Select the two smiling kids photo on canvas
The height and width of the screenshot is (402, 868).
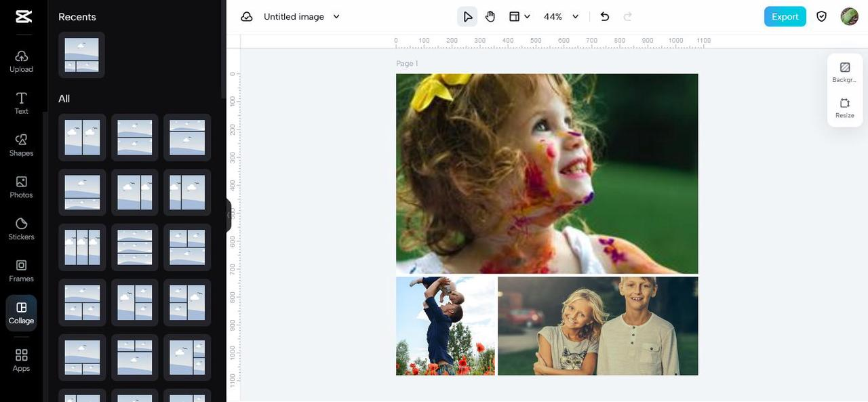pyautogui.click(x=598, y=326)
